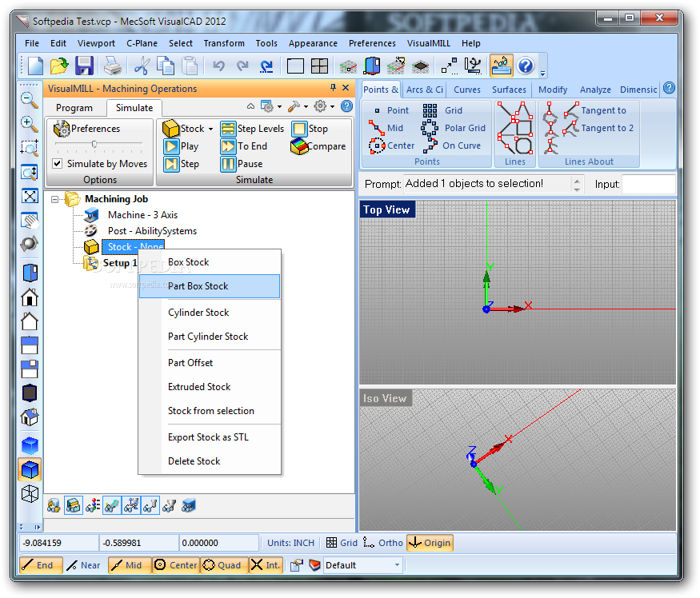The width and height of the screenshot is (700, 598).
Task: Click the VisualMILL browser toolbar icon
Action: click(501, 66)
